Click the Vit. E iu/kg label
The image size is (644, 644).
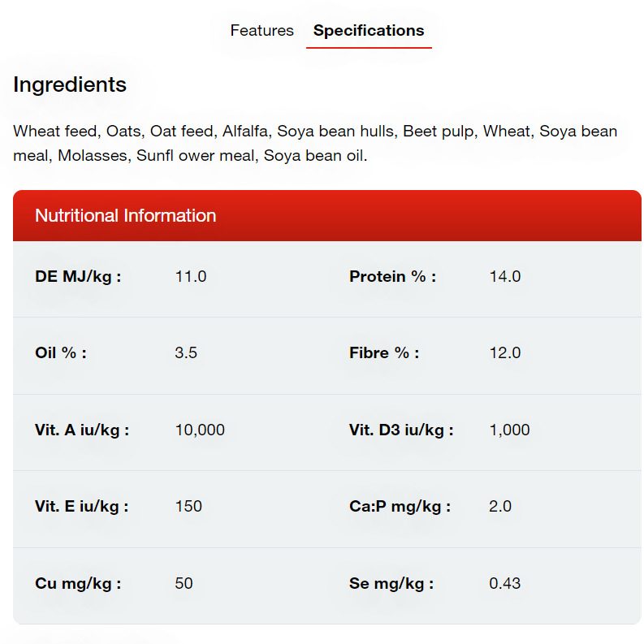pos(82,507)
